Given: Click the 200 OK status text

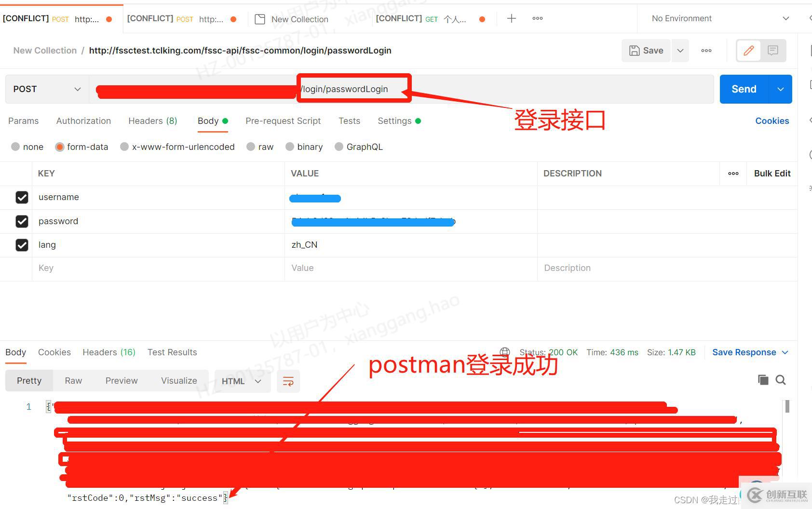Looking at the screenshot, I should [x=563, y=352].
